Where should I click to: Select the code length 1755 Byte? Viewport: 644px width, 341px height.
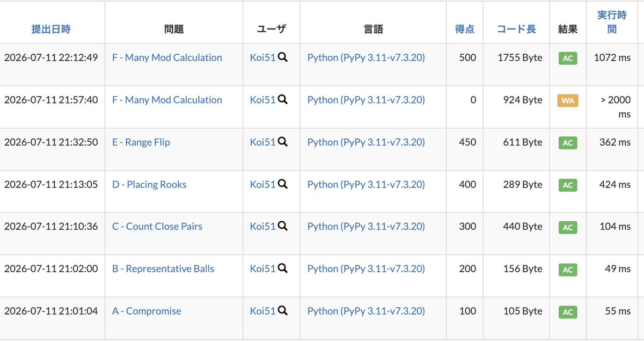[520, 57]
